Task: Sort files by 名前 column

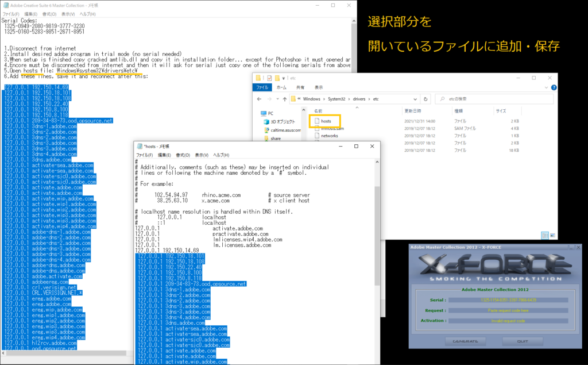Action: (x=318, y=111)
